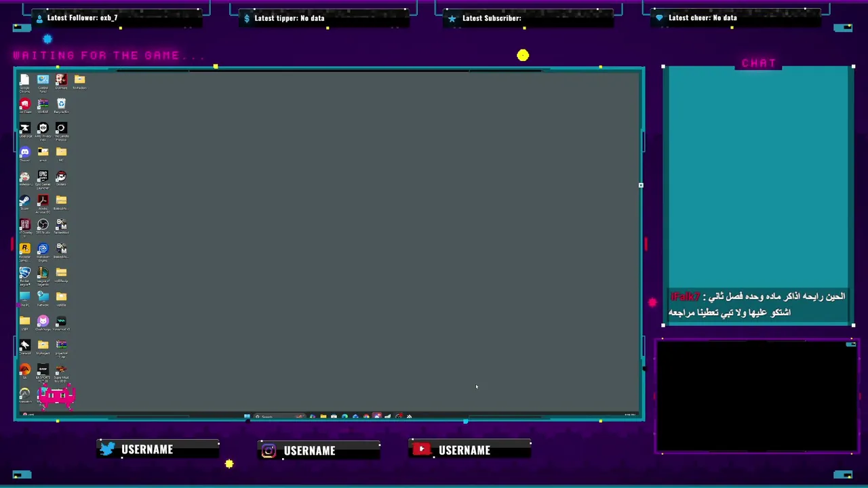Open the Control Panel desktop icon

click(43, 82)
